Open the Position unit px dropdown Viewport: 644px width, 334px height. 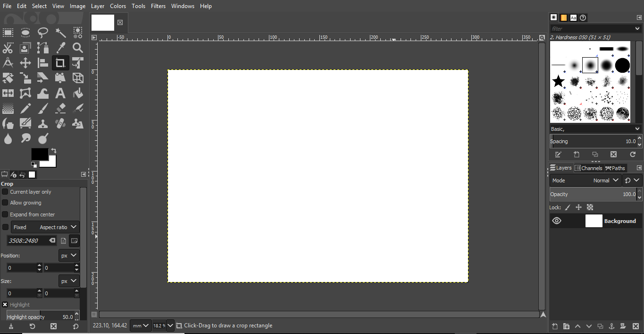pos(69,256)
